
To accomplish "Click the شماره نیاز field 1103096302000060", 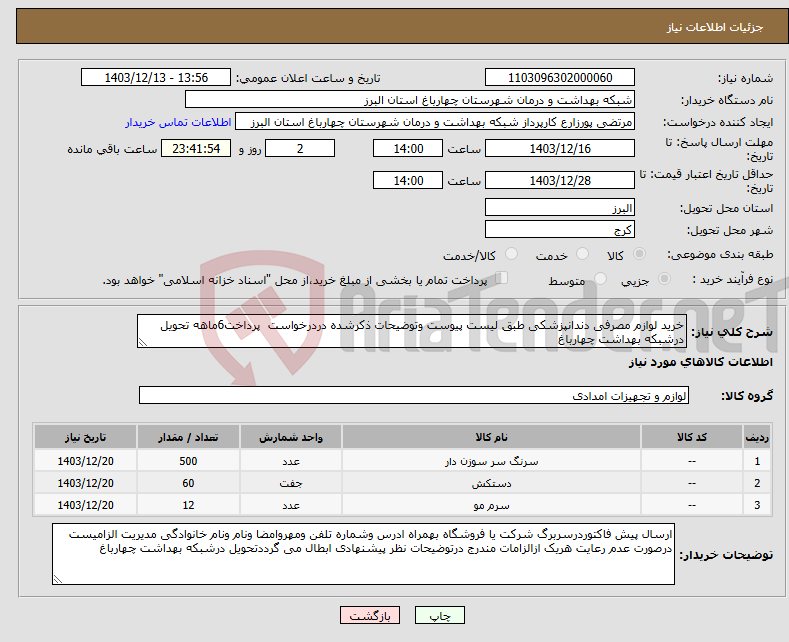I will tap(560, 77).
